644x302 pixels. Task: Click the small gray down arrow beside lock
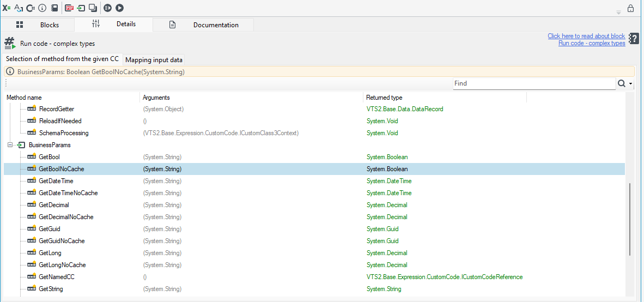[x=618, y=13]
